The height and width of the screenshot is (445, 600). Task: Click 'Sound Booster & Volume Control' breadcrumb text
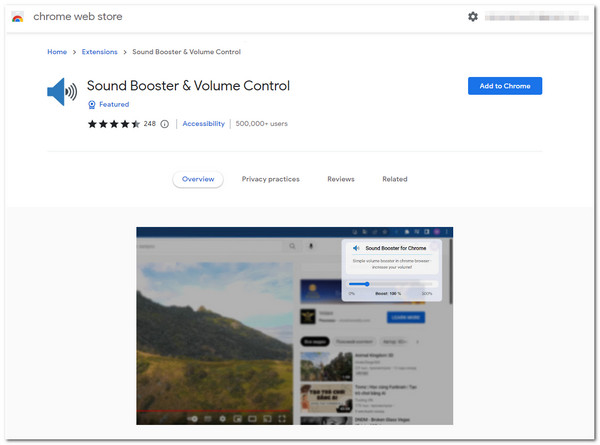click(186, 52)
